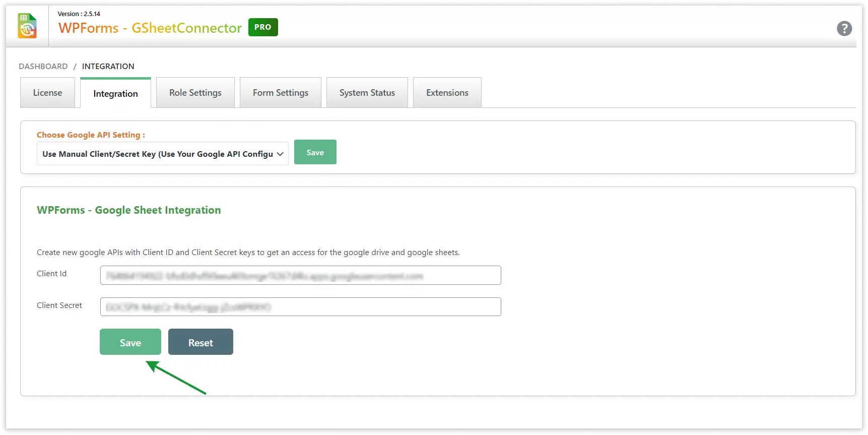Image resolution: width=868 pixels, height=435 pixels.
Task: Go to DASHBOARD in the breadcrumb
Action: pos(43,66)
